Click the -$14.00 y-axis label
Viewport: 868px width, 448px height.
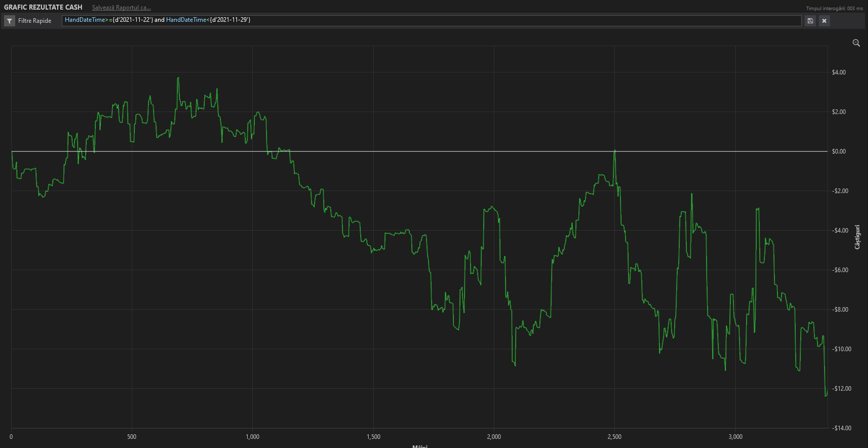coord(841,428)
